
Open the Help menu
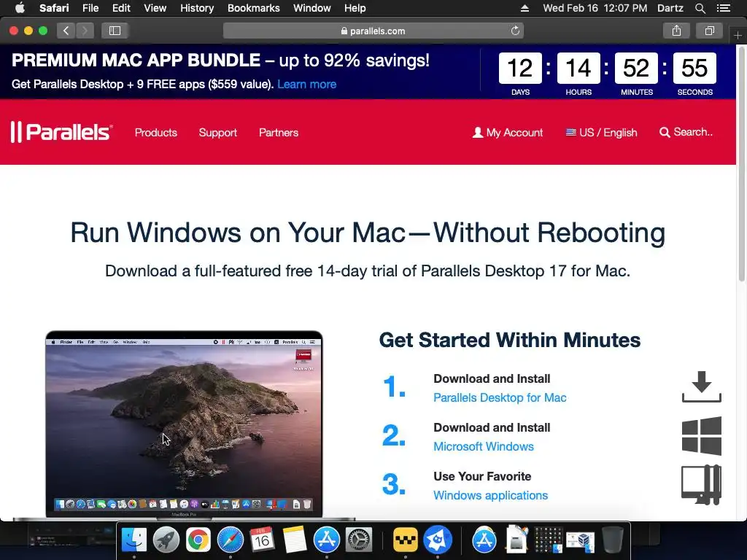(x=355, y=8)
